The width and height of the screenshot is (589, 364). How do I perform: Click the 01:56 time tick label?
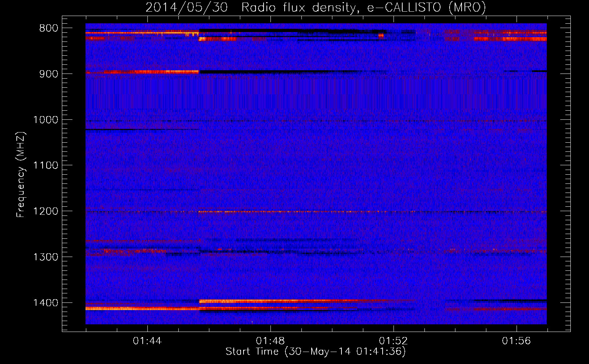click(x=516, y=341)
